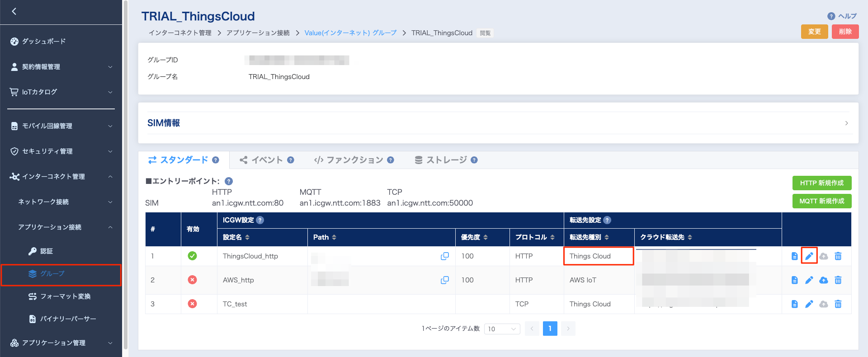Click the help icon next to 転送先設定

pyautogui.click(x=607, y=220)
